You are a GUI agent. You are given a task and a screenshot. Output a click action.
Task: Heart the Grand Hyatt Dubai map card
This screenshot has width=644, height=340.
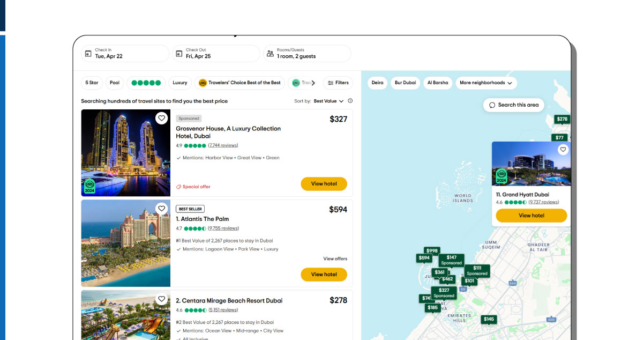(563, 150)
